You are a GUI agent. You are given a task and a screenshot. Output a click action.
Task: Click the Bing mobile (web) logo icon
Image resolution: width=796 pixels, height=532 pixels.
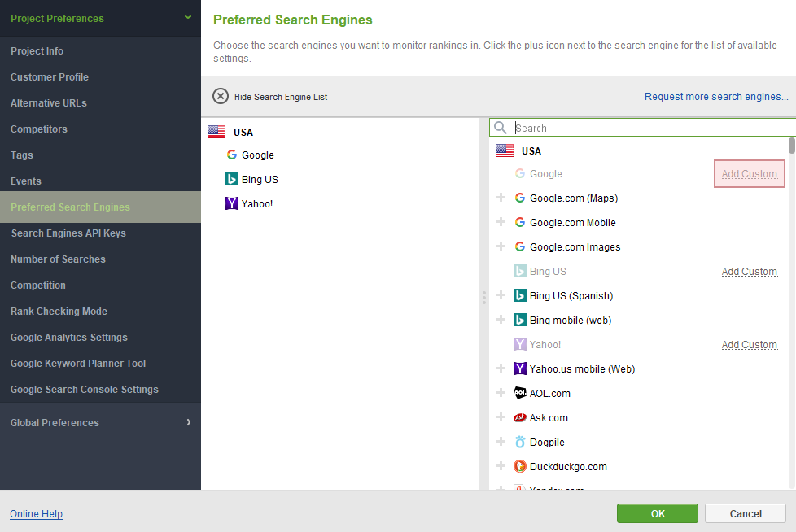pyautogui.click(x=520, y=320)
